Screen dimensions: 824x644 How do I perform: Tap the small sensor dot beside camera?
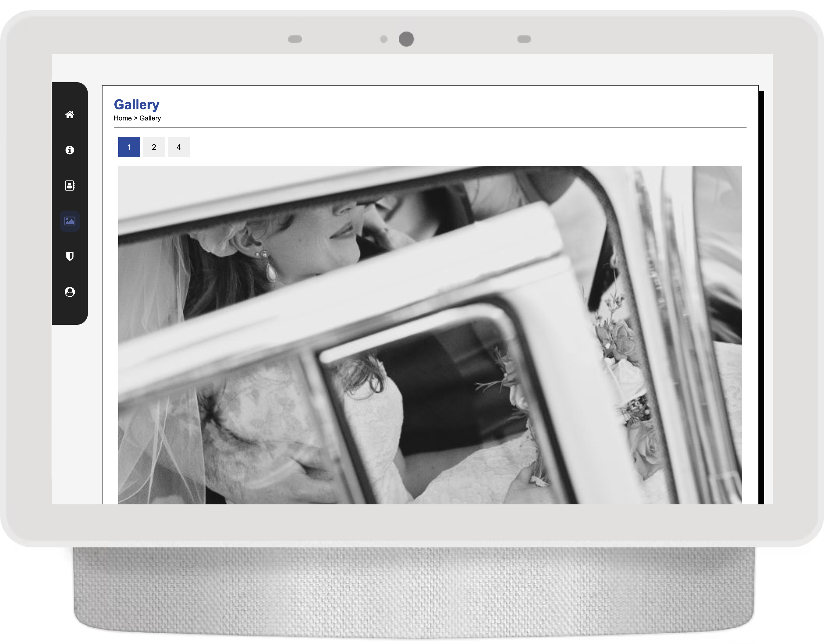(x=384, y=39)
